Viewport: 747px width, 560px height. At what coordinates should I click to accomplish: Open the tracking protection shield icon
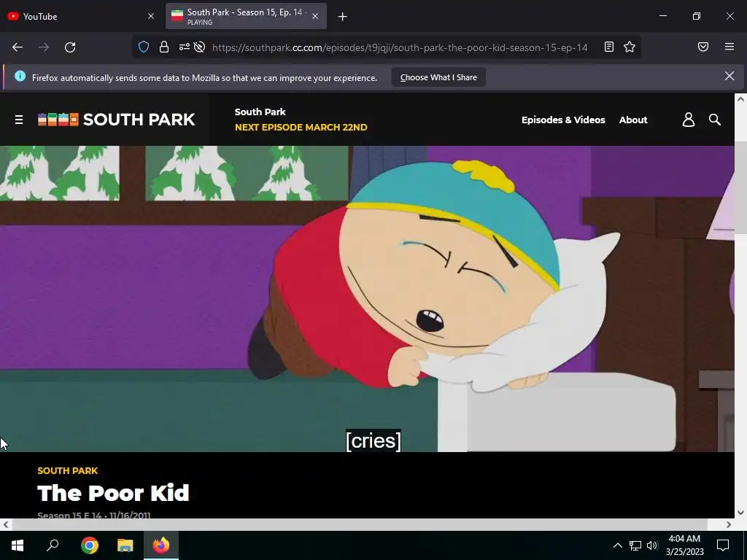point(144,47)
